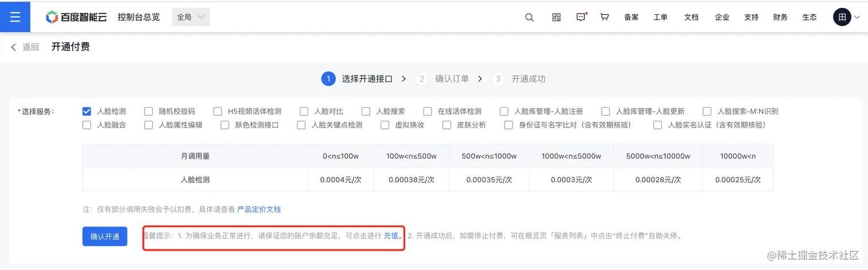Select step 2 确认订单
Image resolution: width=868 pixels, height=270 pixels.
click(x=442, y=79)
